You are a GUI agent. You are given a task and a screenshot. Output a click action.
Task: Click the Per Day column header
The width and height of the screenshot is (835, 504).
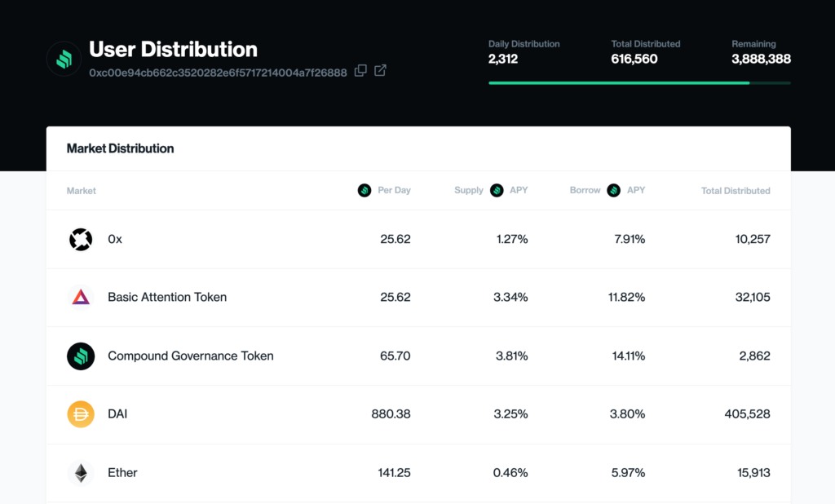pyautogui.click(x=394, y=190)
